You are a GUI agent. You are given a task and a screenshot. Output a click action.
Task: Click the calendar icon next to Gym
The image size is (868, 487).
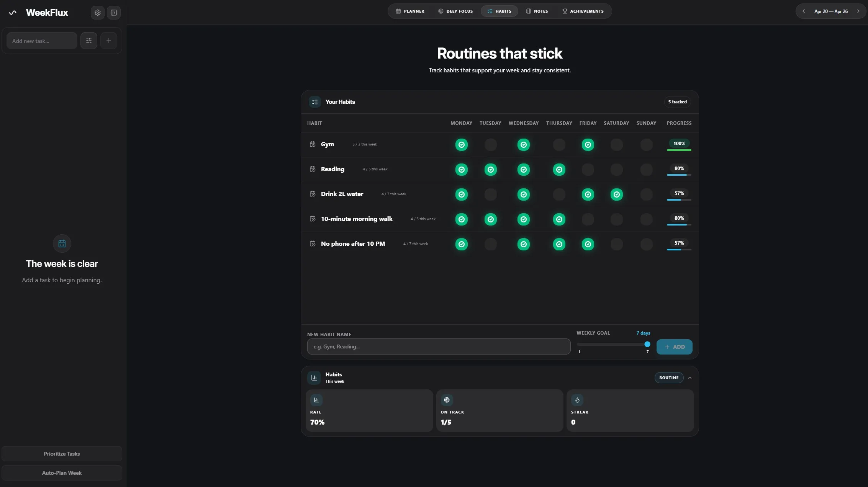313,144
